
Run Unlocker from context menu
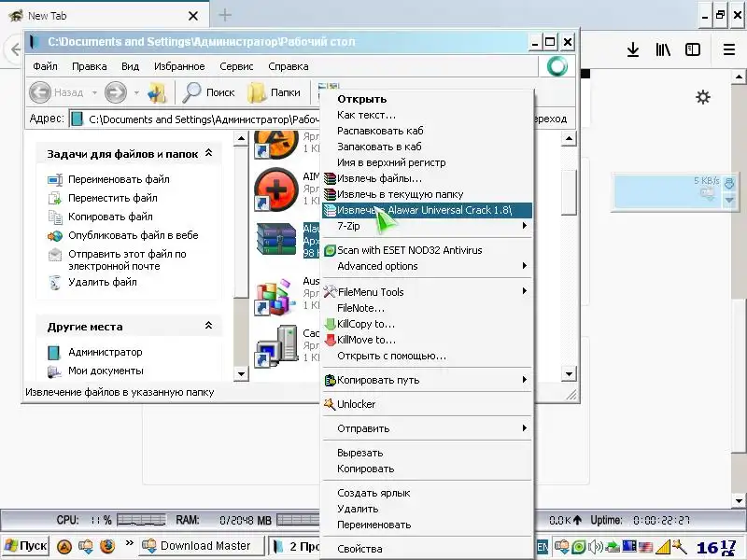(x=356, y=404)
